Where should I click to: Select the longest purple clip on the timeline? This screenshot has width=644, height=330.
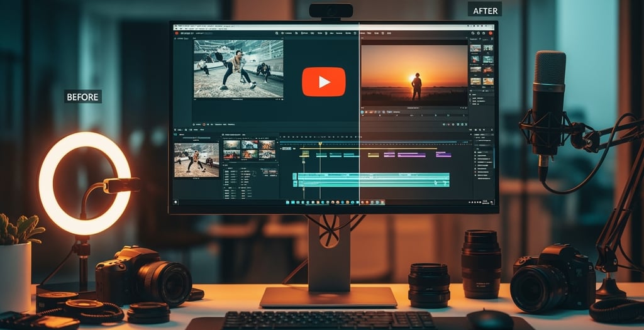(x=411, y=155)
